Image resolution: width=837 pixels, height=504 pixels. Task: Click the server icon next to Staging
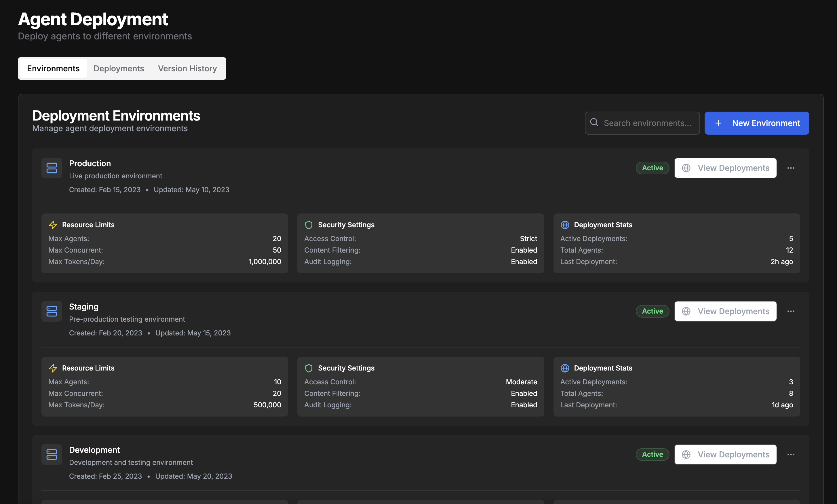pos(52,311)
